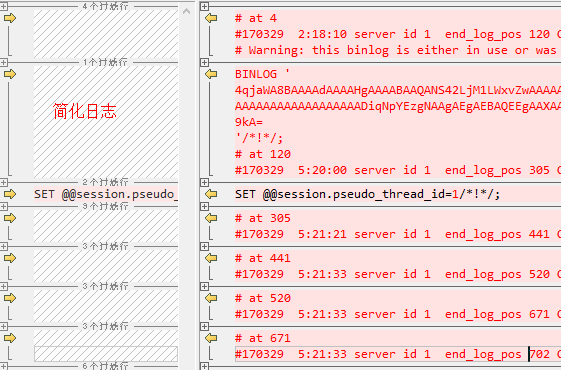
Task: Click the base64 line starting 4qjaWA8B
Action: pos(398,90)
